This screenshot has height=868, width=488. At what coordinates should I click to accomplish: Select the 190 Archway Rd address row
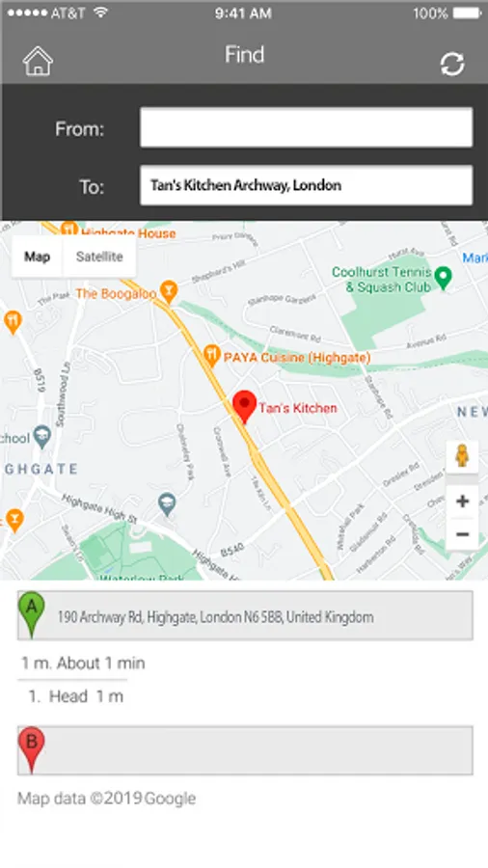245,615
